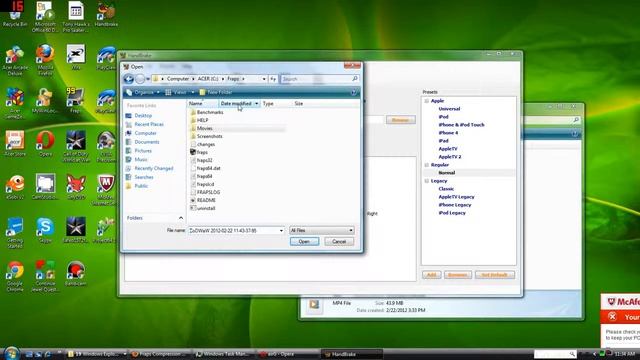Collapse the Apple presets group
The height and width of the screenshot is (360, 640).
(427, 101)
